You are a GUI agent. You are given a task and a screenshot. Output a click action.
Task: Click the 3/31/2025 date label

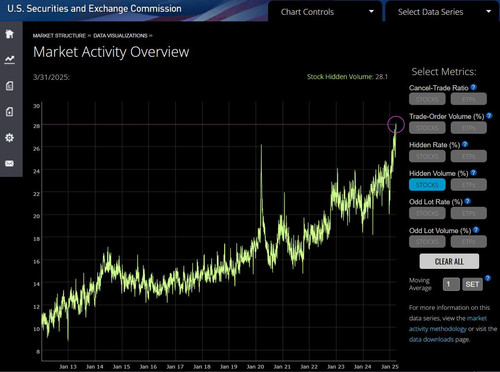click(x=51, y=77)
